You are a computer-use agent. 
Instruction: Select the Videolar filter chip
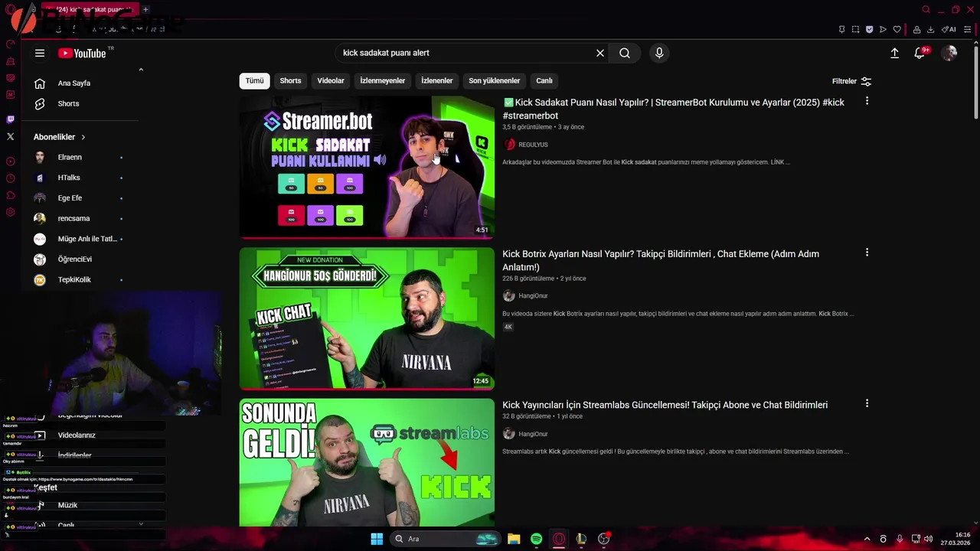(331, 80)
